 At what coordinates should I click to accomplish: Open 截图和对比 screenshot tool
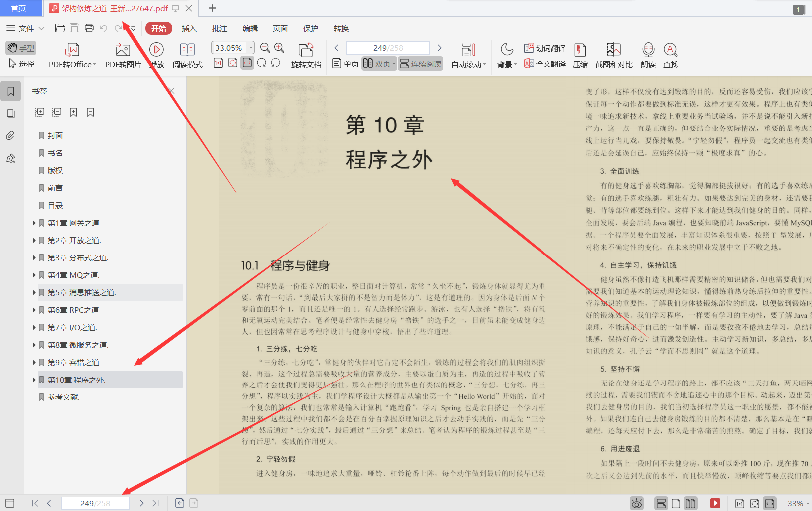(x=614, y=56)
